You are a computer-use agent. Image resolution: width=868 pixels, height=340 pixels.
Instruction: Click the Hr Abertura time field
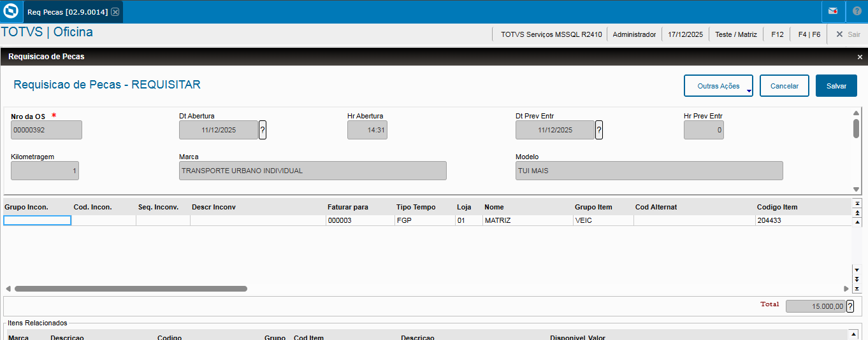click(367, 130)
